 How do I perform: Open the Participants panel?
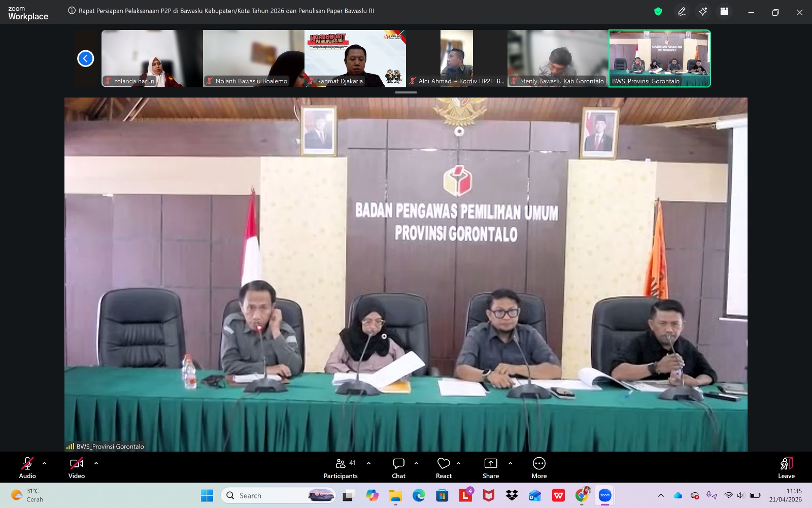(x=341, y=468)
